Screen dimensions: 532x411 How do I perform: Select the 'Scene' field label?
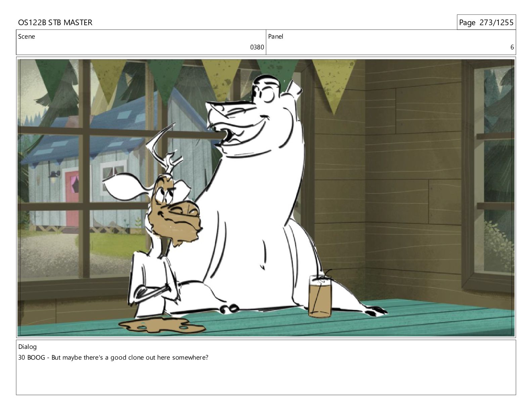(27, 37)
